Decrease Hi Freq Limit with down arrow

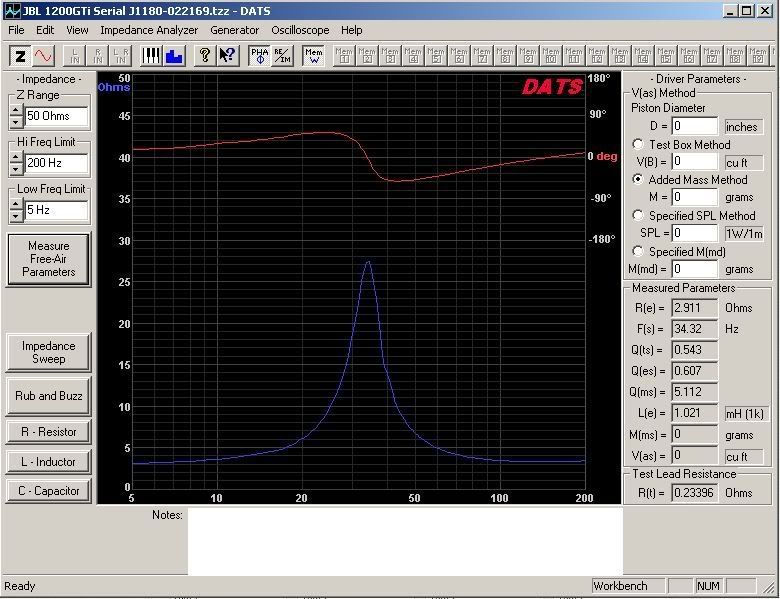[x=16, y=169]
